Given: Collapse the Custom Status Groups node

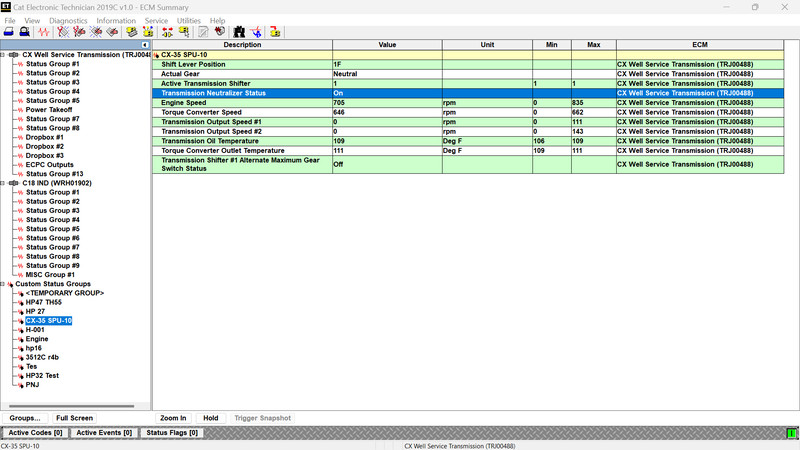Looking at the screenshot, I should [x=3, y=284].
